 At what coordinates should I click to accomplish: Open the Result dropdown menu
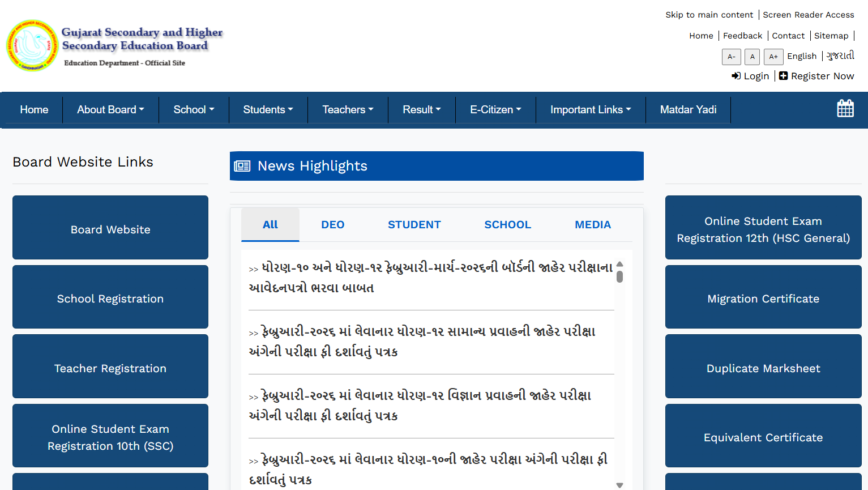421,109
